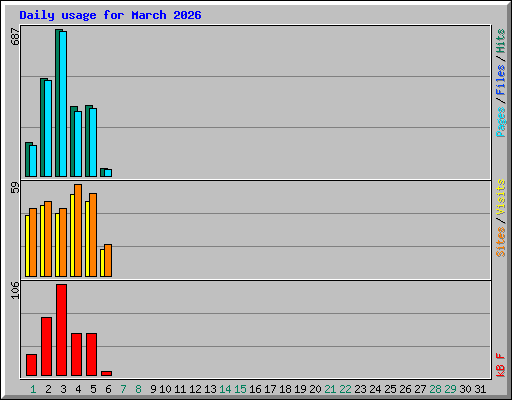Viewport: 512px width, 400px height.
Task: Click day label 31 on the axis
Action: tap(480, 389)
